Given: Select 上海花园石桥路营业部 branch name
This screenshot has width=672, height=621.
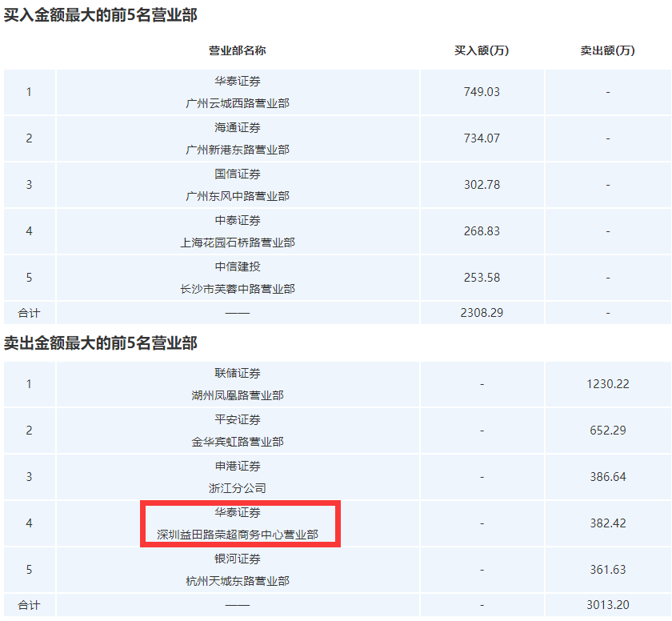Looking at the screenshot, I should (x=238, y=242).
